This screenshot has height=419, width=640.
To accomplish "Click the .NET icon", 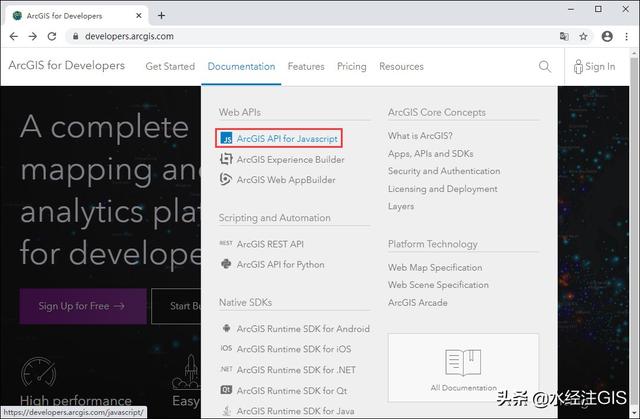I will [x=226, y=369].
